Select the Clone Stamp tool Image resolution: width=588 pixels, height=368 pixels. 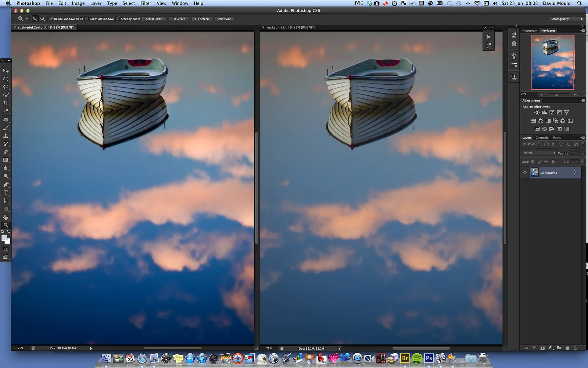click(x=6, y=136)
